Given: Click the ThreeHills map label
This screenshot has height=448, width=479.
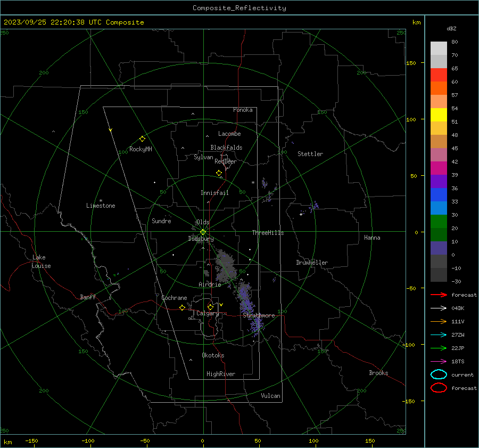Looking at the screenshot, I should pyautogui.click(x=268, y=233).
